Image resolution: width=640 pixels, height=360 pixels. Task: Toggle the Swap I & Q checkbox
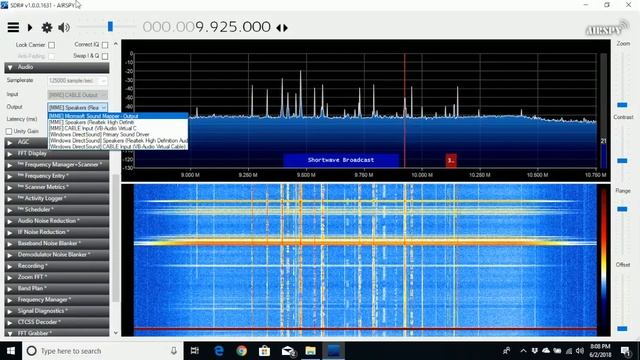pyautogui.click(x=105, y=56)
